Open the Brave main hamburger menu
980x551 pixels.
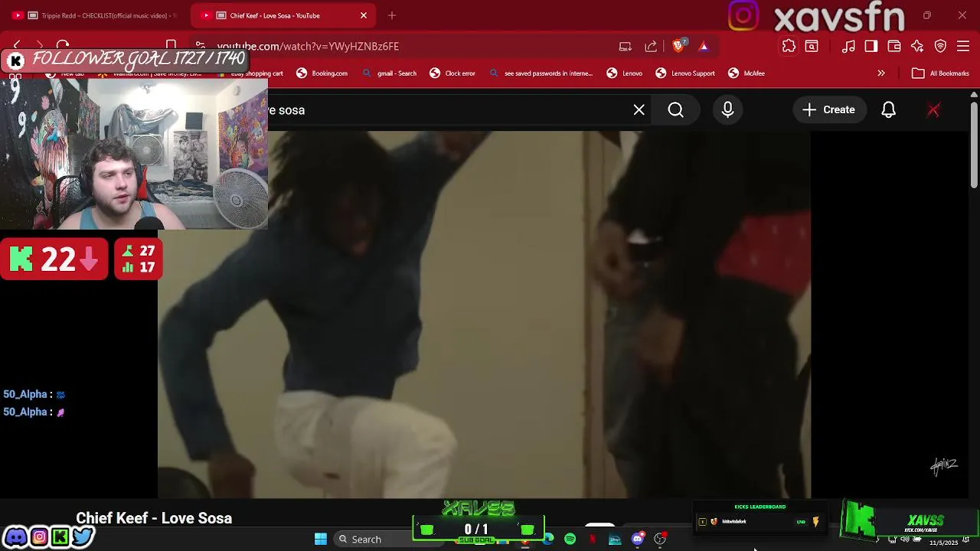coord(963,47)
